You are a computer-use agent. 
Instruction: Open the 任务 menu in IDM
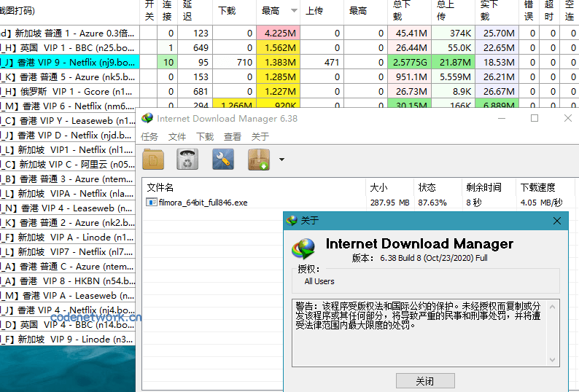click(x=149, y=136)
